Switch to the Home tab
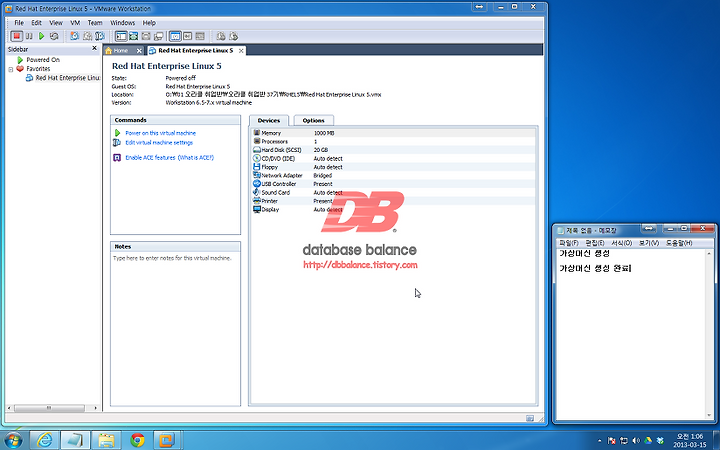This screenshot has width=720, height=450. (x=120, y=51)
